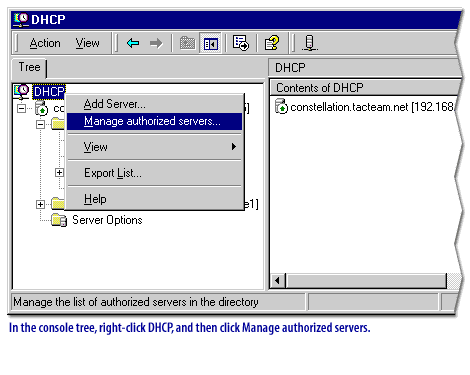The height and width of the screenshot is (375, 470).
Task: Click the DHCP heading in right pane
Action: pyautogui.click(x=290, y=68)
